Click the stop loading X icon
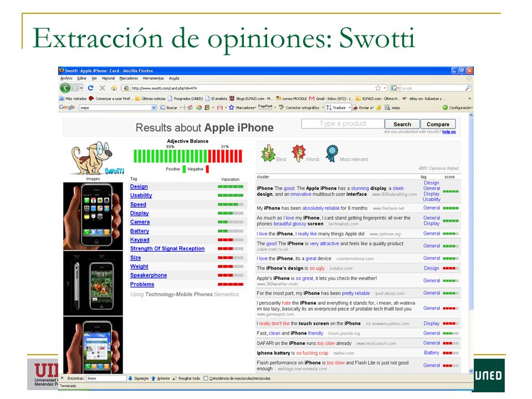Image resolution: width=532 pixels, height=399 pixels. pos(102,88)
